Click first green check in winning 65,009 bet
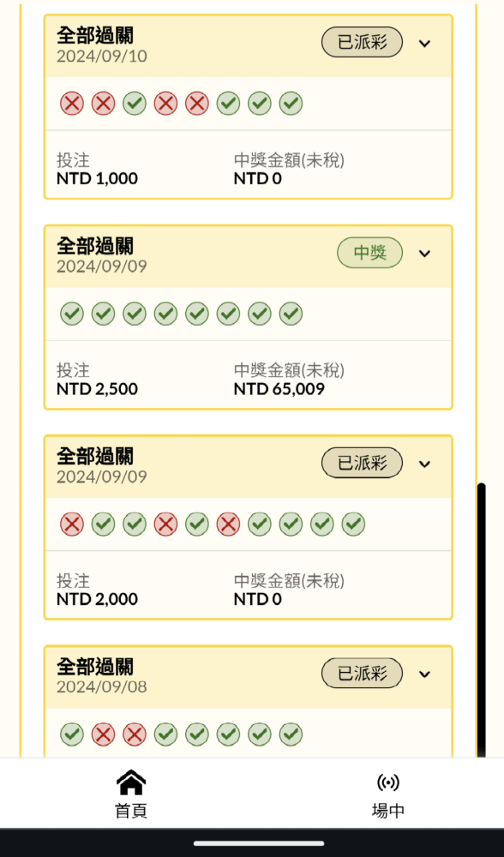Image resolution: width=504 pixels, height=857 pixels. click(72, 314)
